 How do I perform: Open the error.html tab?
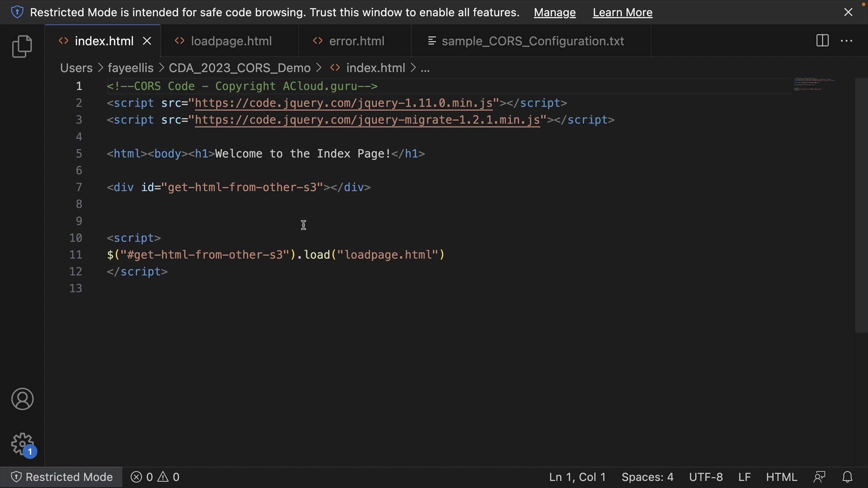(356, 41)
